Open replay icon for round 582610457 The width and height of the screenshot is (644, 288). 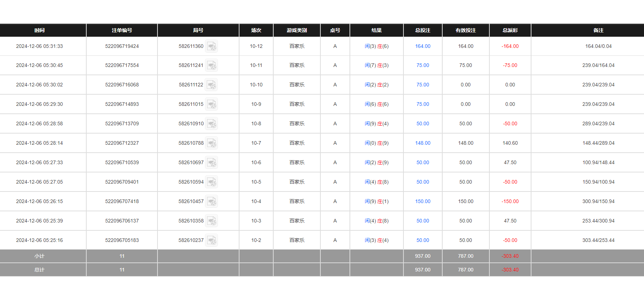[x=211, y=202]
